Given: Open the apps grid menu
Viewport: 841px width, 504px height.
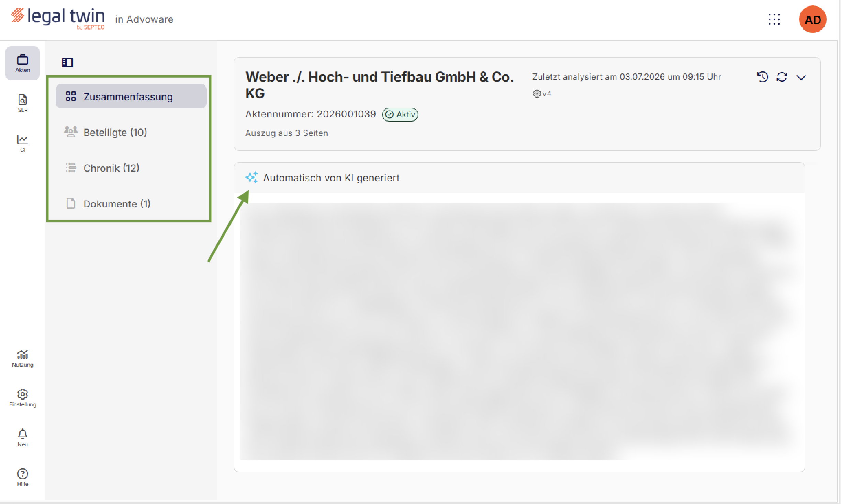Looking at the screenshot, I should [x=774, y=20].
